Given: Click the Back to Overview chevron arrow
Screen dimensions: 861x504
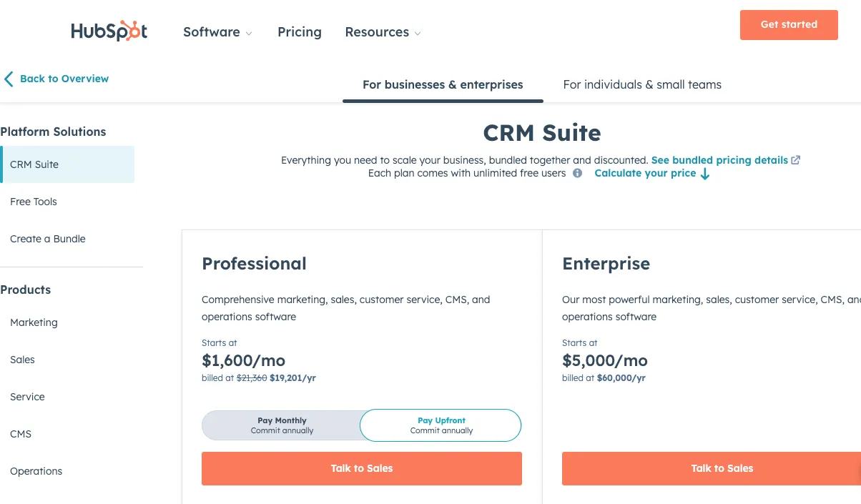Looking at the screenshot, I should (x=9, y=79).
